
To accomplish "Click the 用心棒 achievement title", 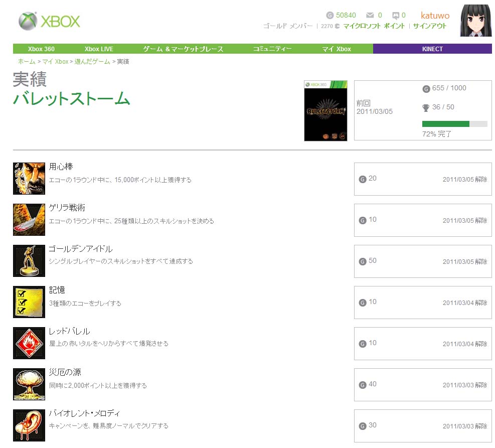I will click(x=61, y=167).
